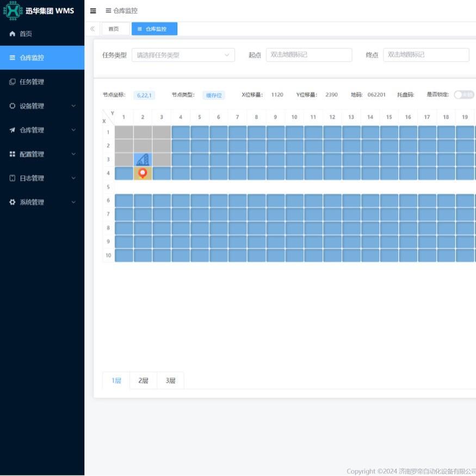Select the 仓库监控 page tab
Viewport: 476px width, 476px height.
coord(154,29)
